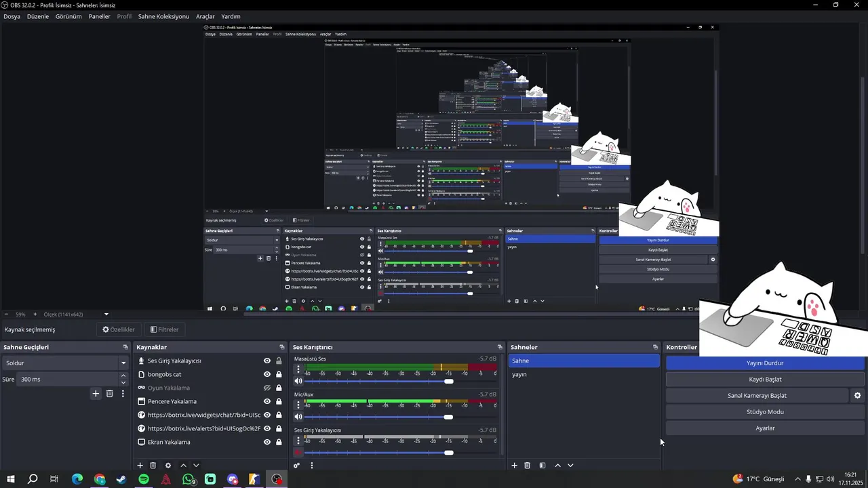Add a new scene in Sahneler panel
Image resolution: width=868 pixels, height=488 pixels.
tap(514, 466)
